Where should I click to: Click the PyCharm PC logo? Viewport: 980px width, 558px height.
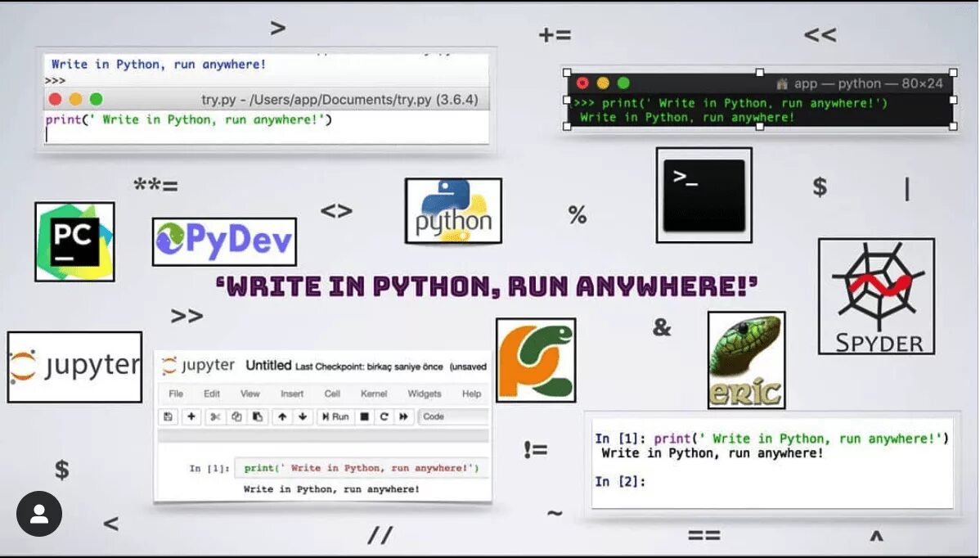click(74, 241)
